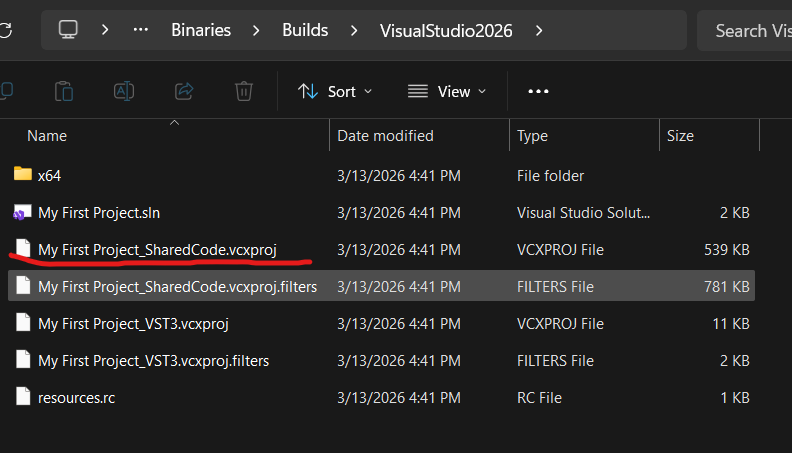The width and height of the screenshot is (792, 453).
Task: Click the resources.rc file icon
Action: point(23,397)
